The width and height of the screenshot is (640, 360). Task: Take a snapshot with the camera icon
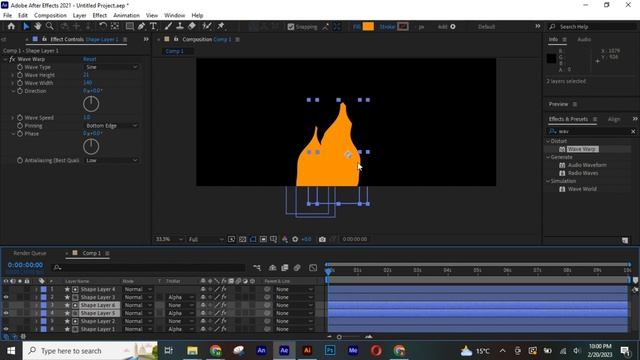coord(322,239)
